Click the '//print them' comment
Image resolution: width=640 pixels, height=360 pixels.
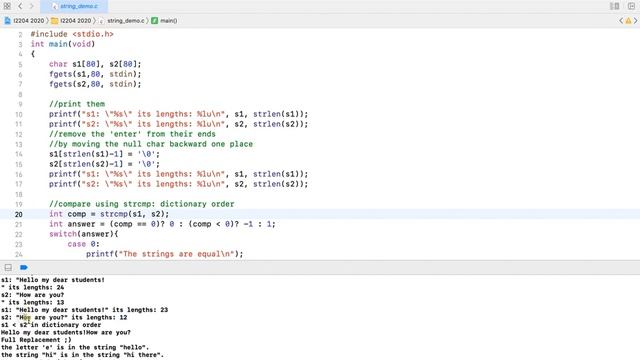pos(77,104)
